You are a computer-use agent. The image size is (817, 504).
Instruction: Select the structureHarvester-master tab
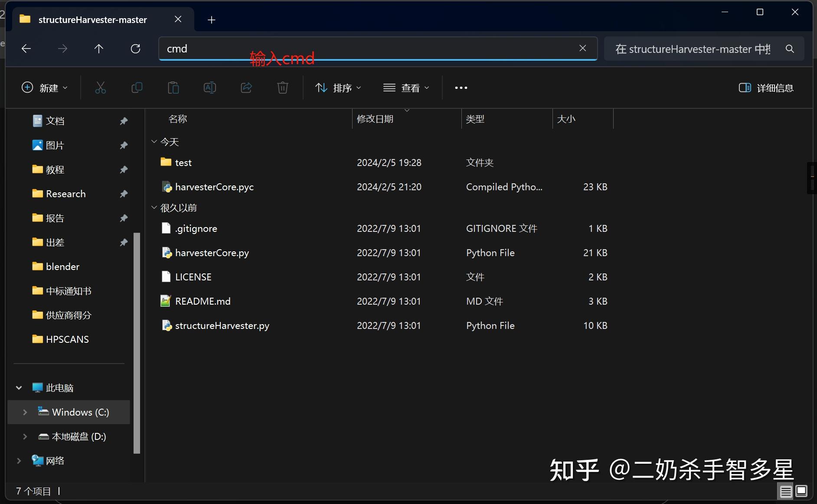point(92,19)
